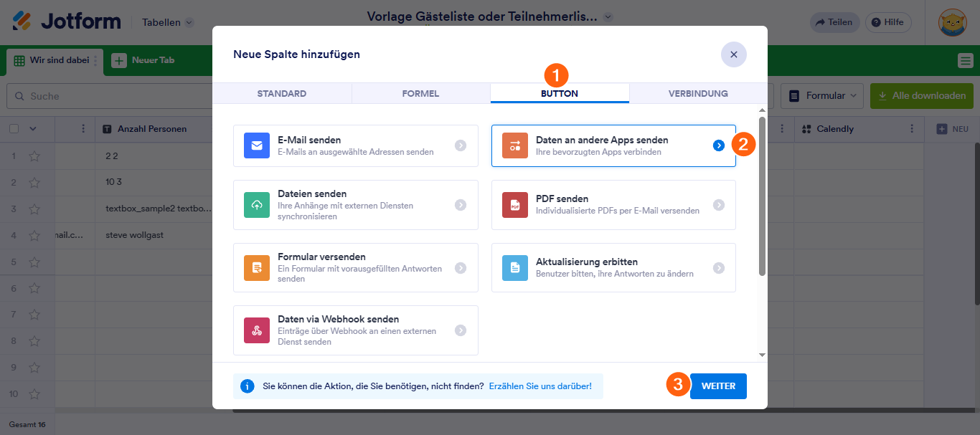Star row 5 in the table
Viewport: 980px width, 435px height.
click(34, 262)
